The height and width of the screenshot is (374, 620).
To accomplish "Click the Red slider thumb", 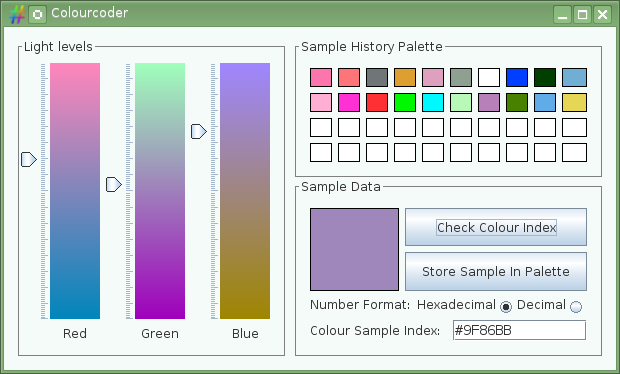I will pyautogui.click(x=29, y=159).
